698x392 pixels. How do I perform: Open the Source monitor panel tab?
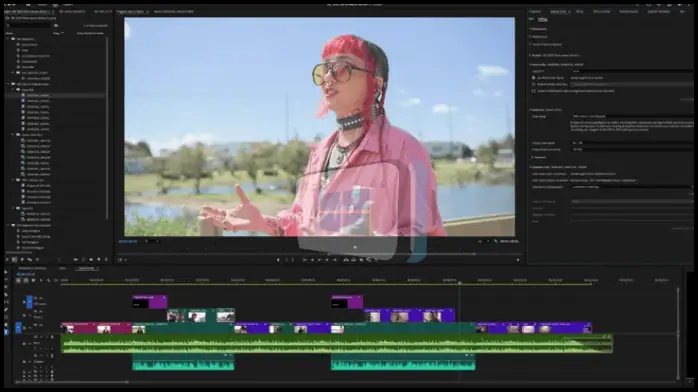click(x=174, y=12)
